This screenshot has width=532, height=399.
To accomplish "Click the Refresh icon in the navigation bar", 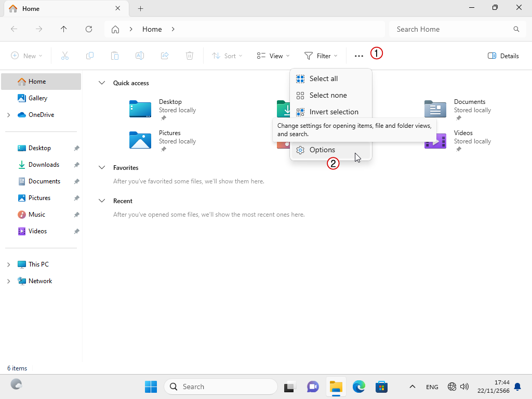I will pyautogui.click(x=89, y=29).
